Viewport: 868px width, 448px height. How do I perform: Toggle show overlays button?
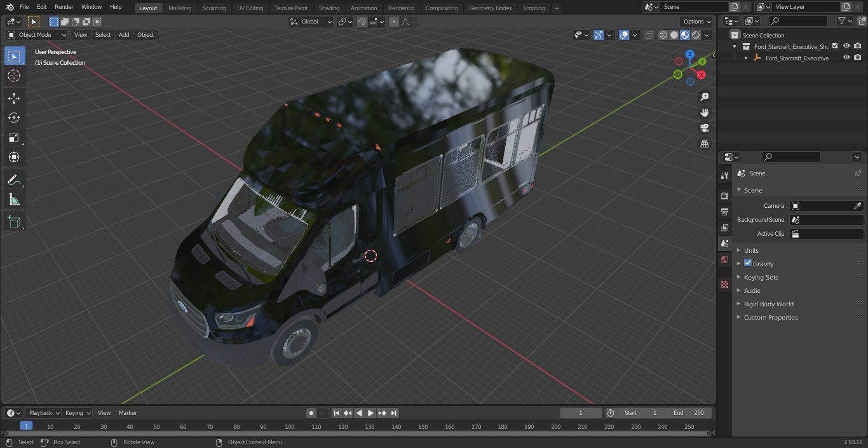(x=624, y=35)
